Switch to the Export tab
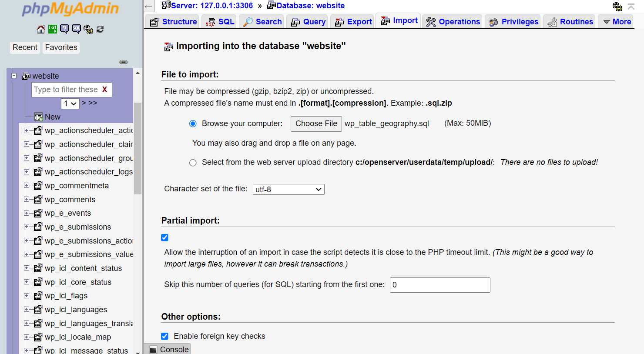The width and height of the screenshot is (644, 354). point(353,22)
